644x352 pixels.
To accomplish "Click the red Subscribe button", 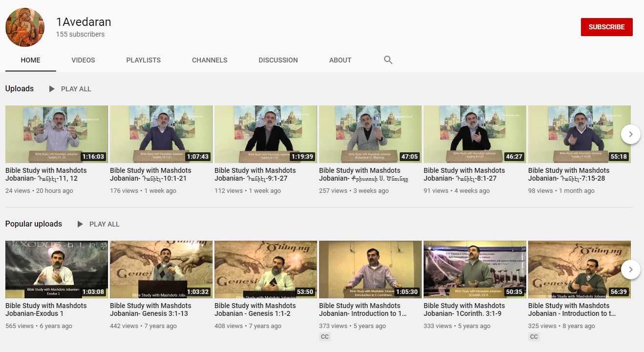I will coord(606,27).
